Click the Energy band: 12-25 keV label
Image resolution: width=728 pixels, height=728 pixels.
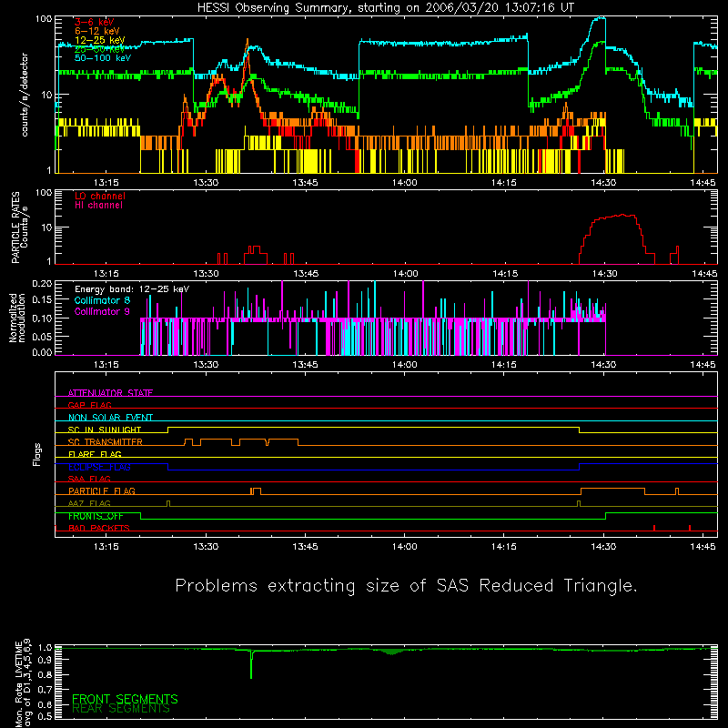click(132, 289)
